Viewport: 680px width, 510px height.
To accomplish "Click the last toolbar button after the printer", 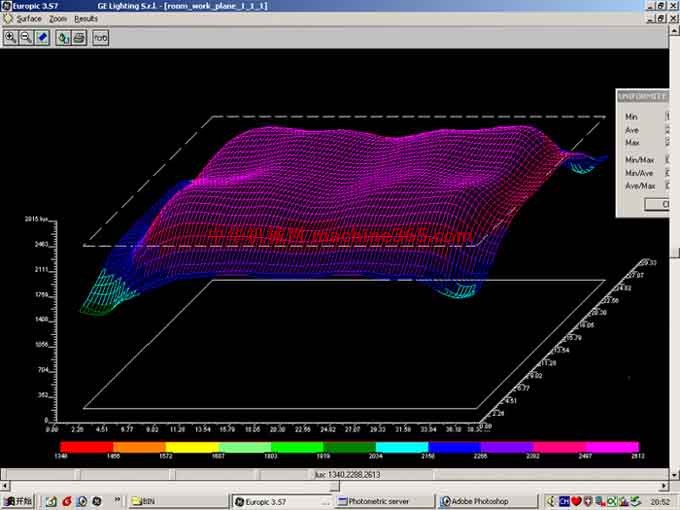I will pyautogui.click(x=101, y=38).
